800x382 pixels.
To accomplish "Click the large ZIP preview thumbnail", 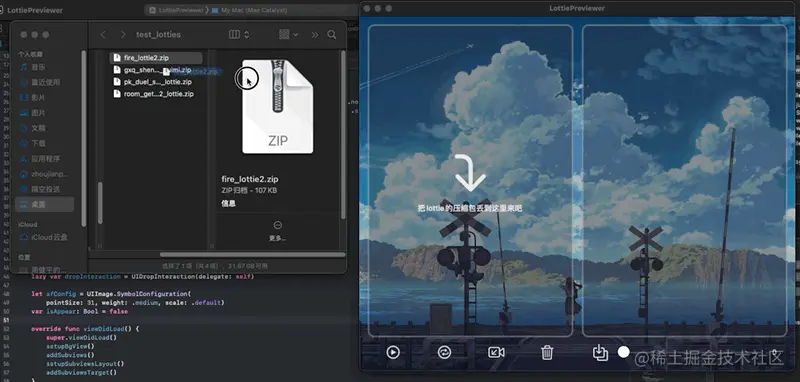I will [x=278, y=107].
